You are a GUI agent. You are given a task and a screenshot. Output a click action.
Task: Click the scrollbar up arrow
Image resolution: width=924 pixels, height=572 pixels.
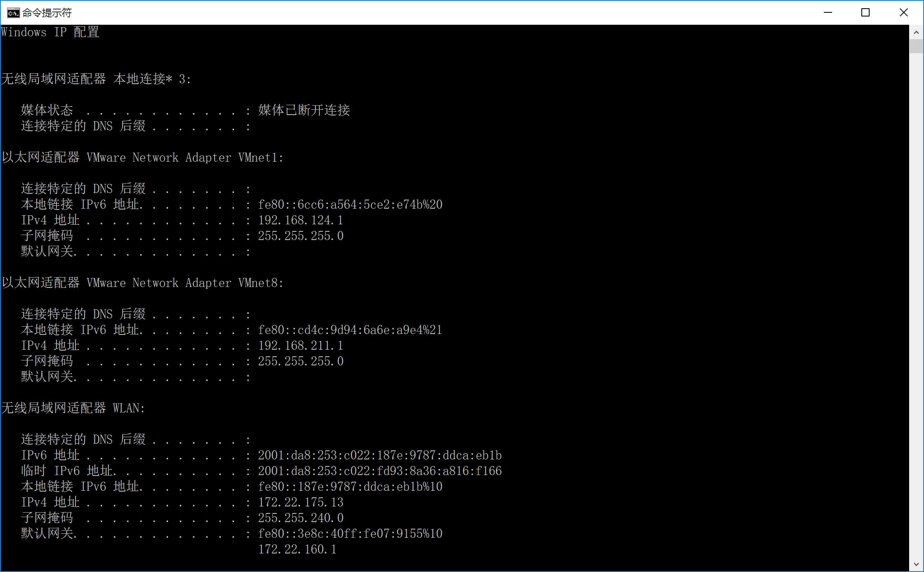[916, 32]
